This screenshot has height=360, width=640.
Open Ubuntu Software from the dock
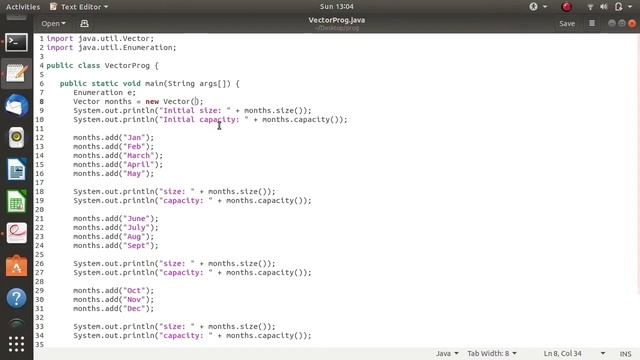16,266
